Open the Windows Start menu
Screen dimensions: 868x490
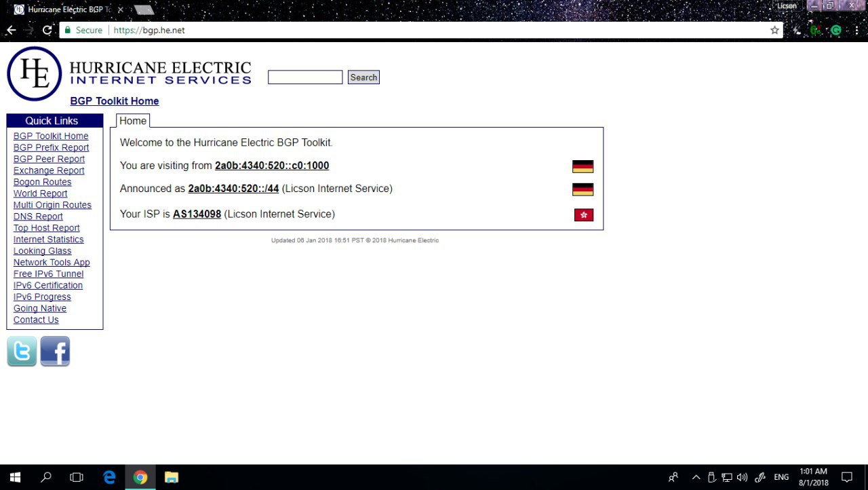click(x=15, y=477)
